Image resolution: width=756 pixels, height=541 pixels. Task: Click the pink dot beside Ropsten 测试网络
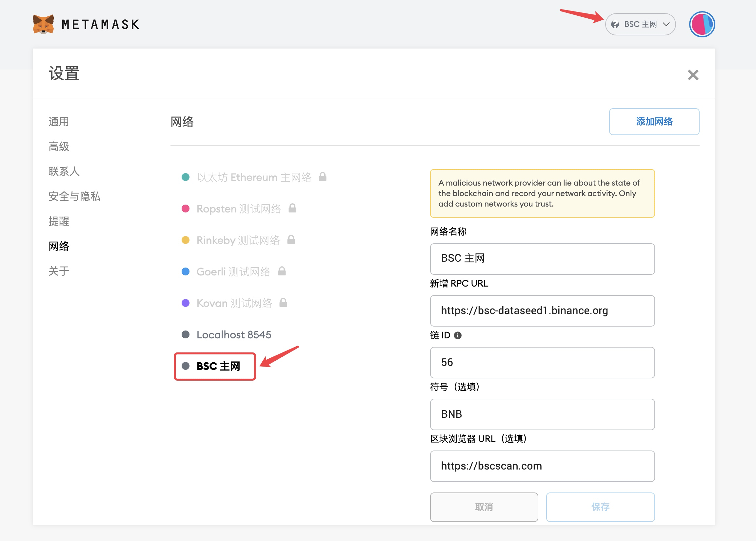(186, 209)
